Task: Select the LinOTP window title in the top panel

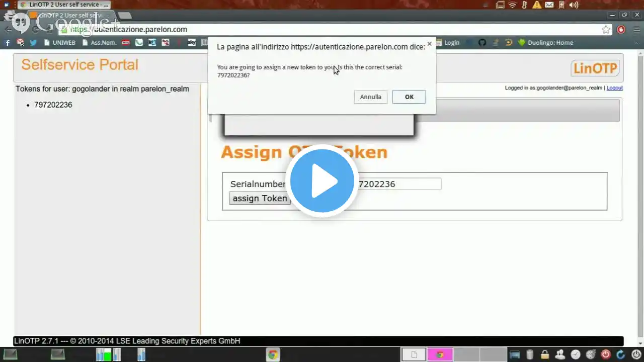Action: coord(64,5)
